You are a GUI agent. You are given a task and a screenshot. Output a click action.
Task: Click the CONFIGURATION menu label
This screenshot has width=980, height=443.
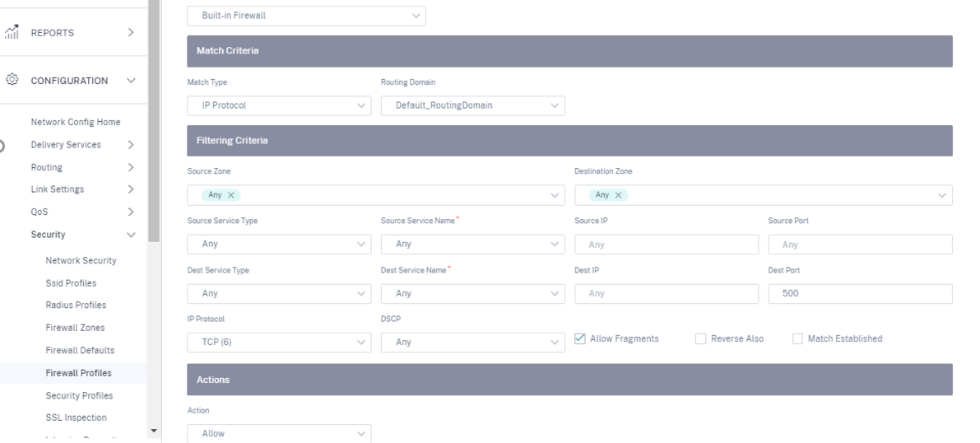click(x=69, y=81)
